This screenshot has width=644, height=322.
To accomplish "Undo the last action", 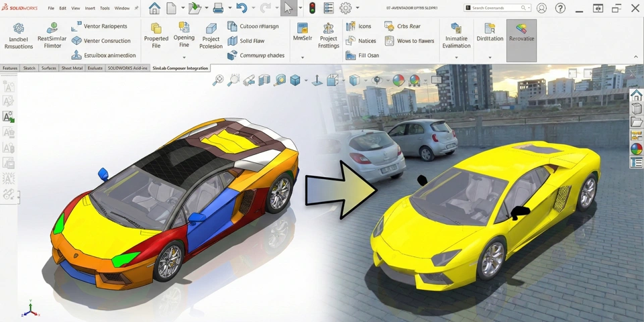I will (x=241, y=8).
